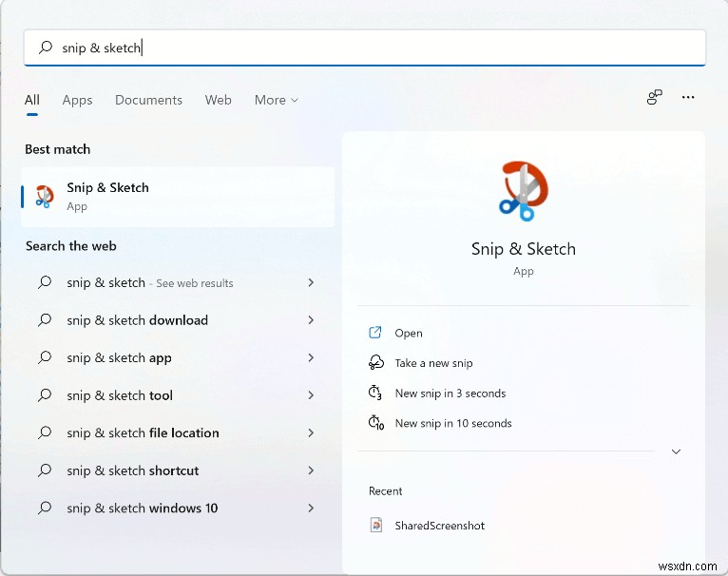Click the search text field
The height and width of the screenshot is (576, 728).
click(365, 48)
